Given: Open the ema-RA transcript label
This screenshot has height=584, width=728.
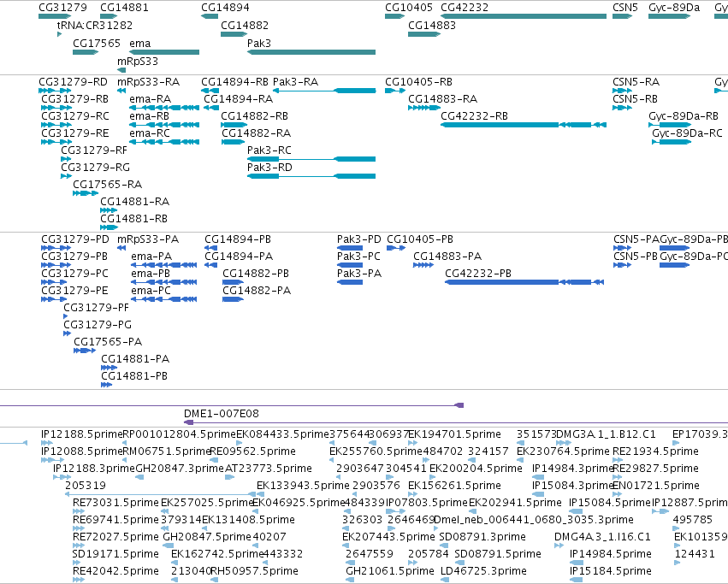Looking at the screenshot, I should 150,99.
